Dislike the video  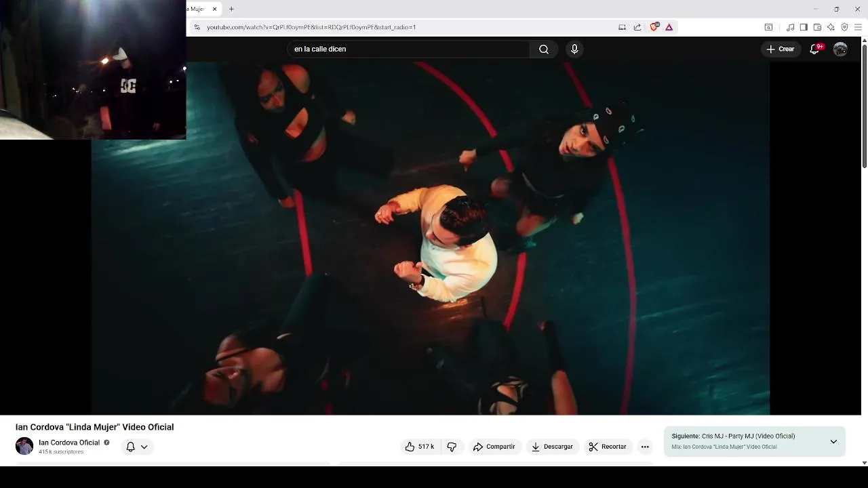[452, 447]
